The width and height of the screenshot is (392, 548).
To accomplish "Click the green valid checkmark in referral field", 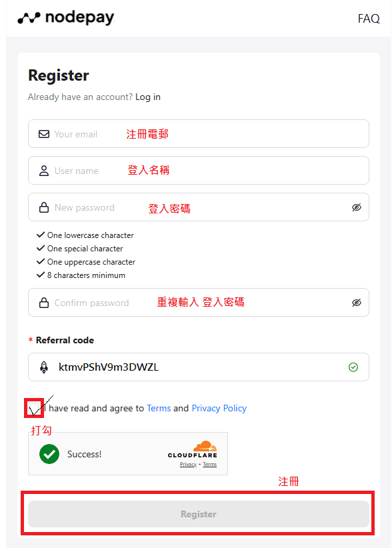I will [353, 367].
